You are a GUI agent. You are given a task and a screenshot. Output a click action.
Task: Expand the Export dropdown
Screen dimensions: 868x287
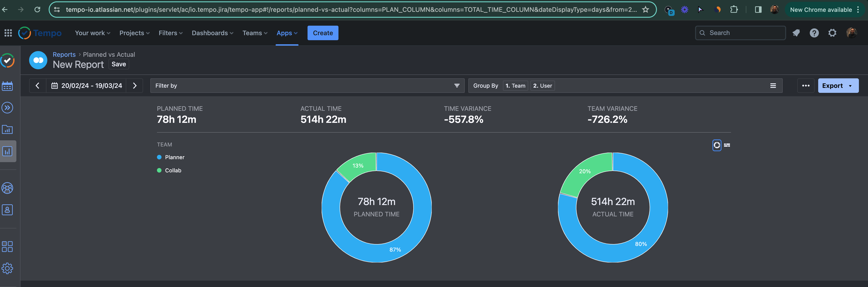tap(838, 86)
